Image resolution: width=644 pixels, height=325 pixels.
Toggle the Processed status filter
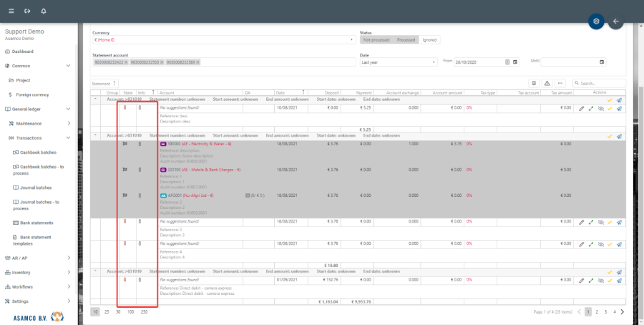click(406, 40)
